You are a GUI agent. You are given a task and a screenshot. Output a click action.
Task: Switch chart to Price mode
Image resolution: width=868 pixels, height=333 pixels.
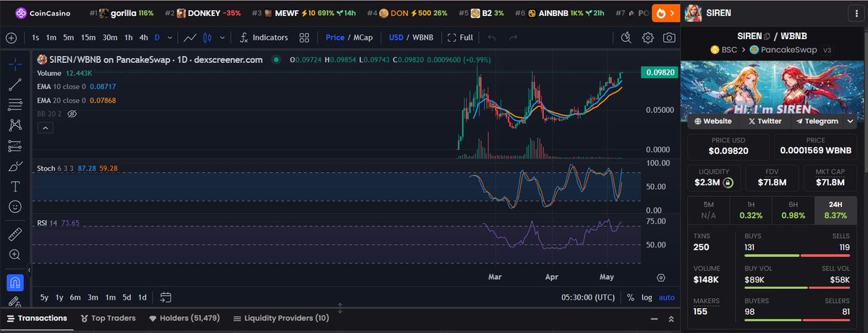click(335, 38)
